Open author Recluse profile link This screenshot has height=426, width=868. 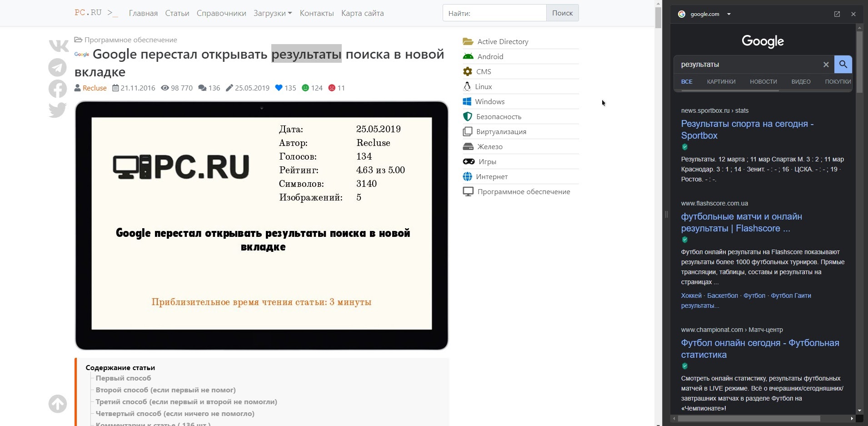95,88
